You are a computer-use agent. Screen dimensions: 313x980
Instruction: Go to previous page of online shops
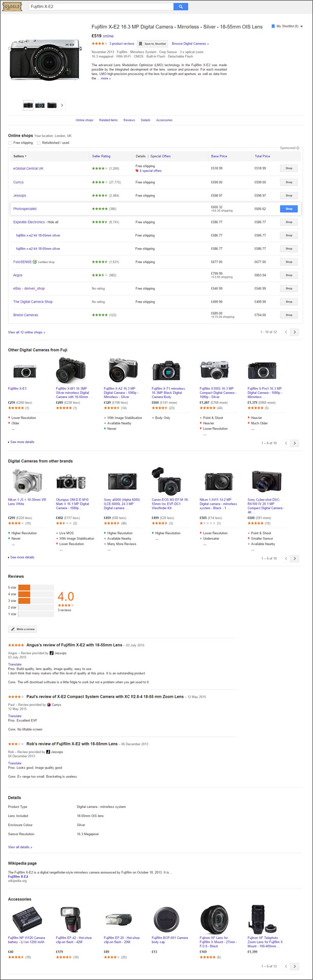tap(286, 332)
